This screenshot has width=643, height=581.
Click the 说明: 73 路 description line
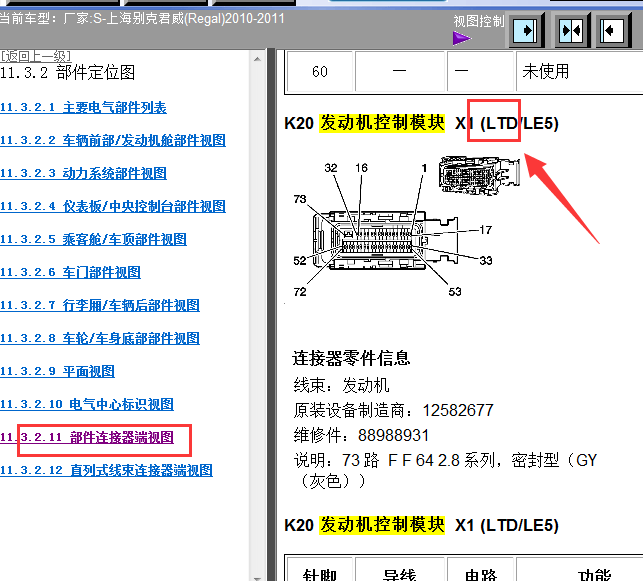click(x=445, y=471)
